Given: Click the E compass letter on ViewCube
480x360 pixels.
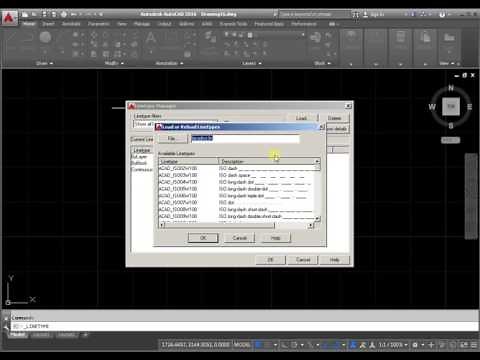Looking at the screenshot, I should tap(469, 107).
